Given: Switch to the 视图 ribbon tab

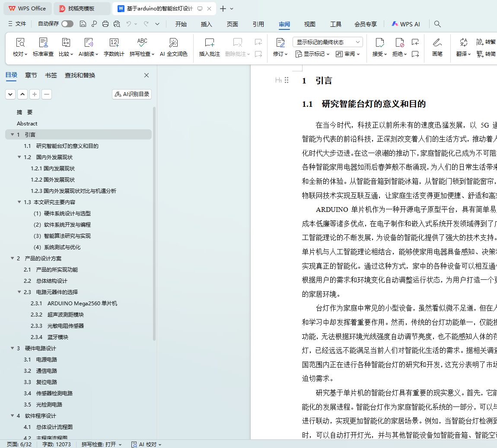Looking at the screenshot, I should pyautogui.click(x=309, y=24).
